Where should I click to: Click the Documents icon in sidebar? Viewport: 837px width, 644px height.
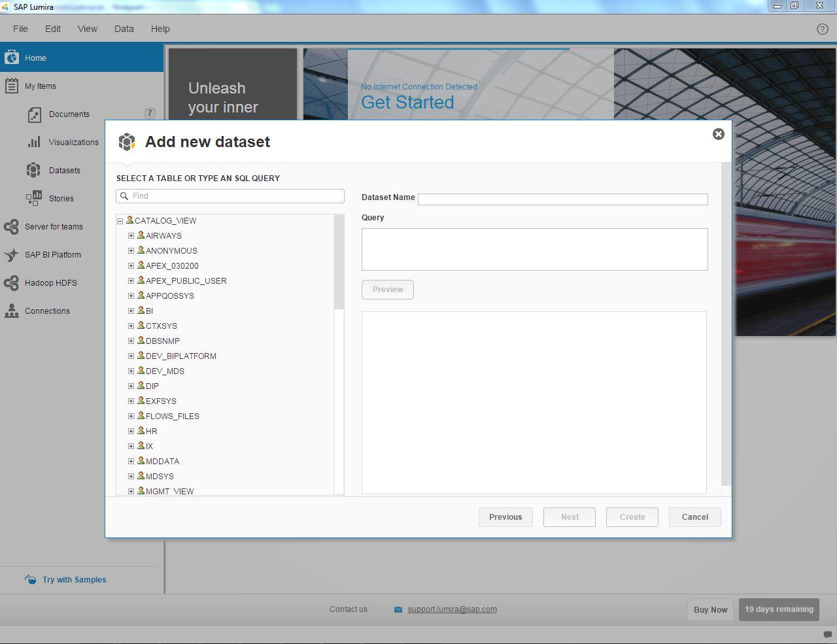tap(34, 114)
